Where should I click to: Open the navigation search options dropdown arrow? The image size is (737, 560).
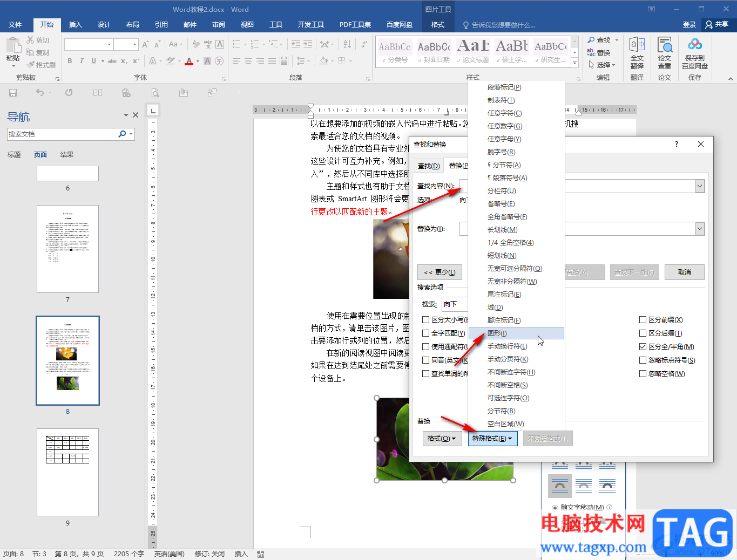131,134
